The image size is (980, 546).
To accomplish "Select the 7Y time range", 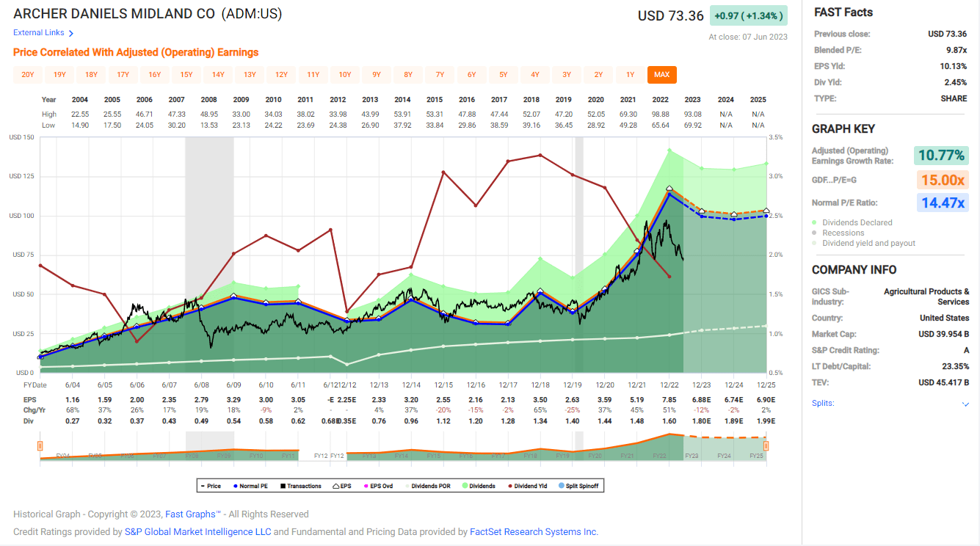I will click(440, 75).
